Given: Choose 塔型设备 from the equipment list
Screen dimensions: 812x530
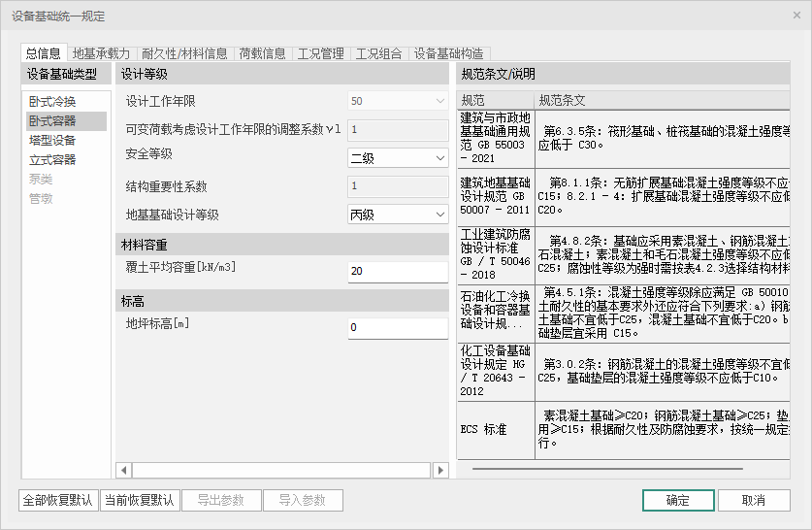Looking at the screenshot, I should [x=52, y=141].
